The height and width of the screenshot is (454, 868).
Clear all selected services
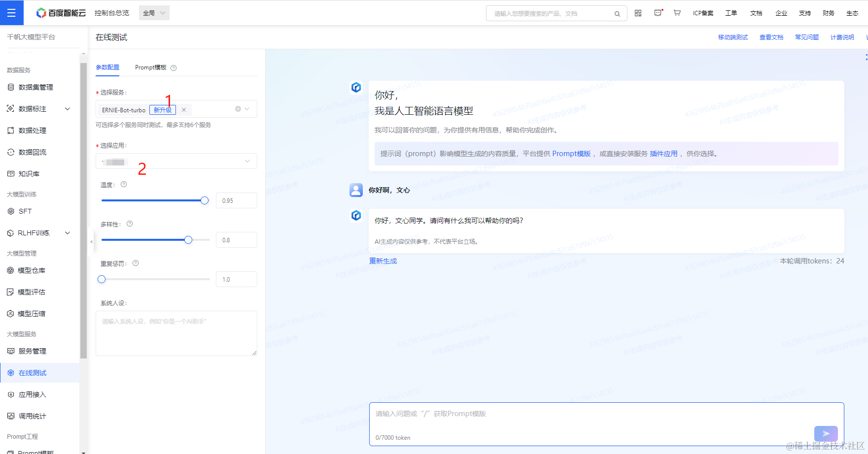coord(238,109)
